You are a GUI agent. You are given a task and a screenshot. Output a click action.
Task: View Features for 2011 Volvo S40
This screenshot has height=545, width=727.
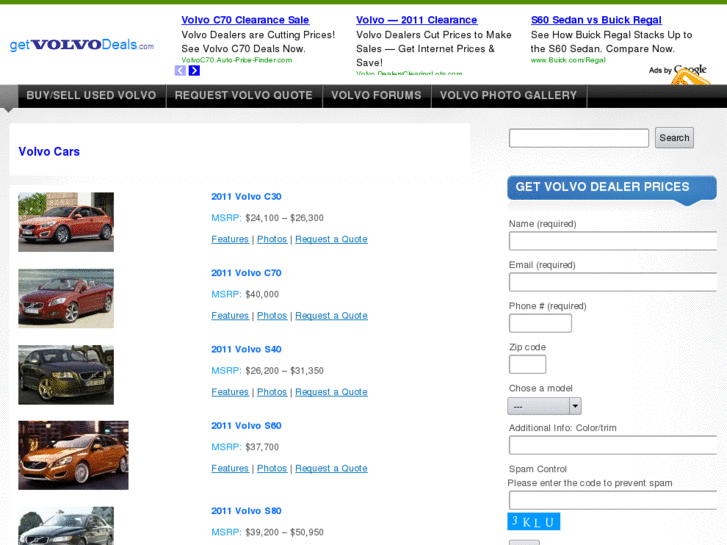click(230, 392)
